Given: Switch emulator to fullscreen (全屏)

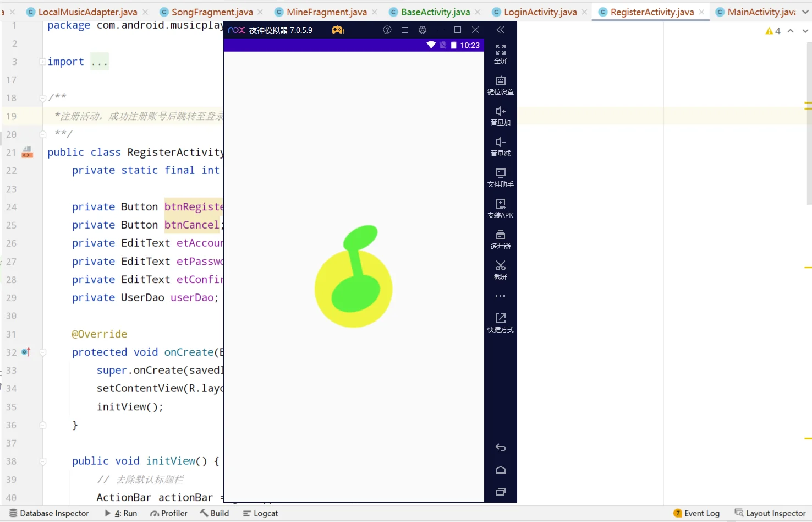Looking at the screenshot, I should 501,54.
